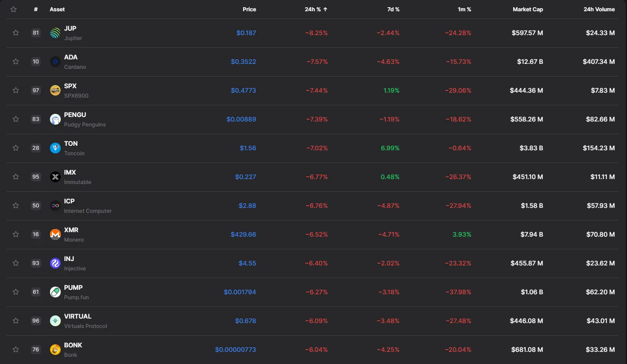Viewport: 627px width, 364px height.
Task: Click the Cardano ADA coin icon
Action: [55, 62]
